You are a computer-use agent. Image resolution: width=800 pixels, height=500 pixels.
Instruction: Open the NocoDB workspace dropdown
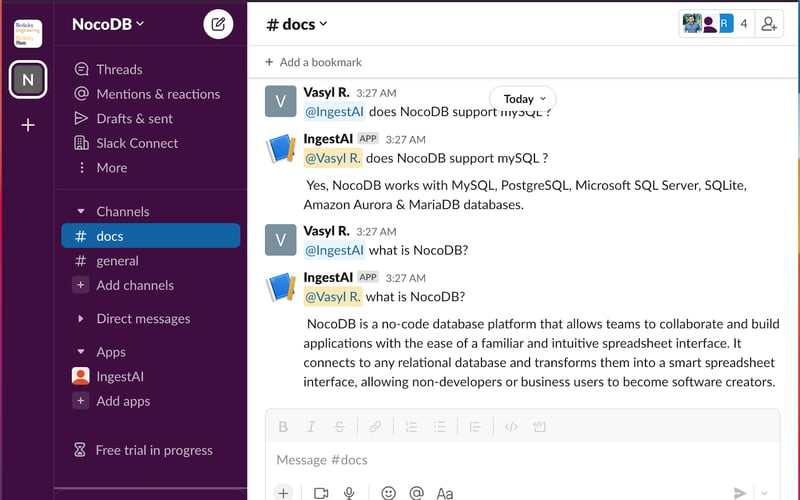pos(108,24)
